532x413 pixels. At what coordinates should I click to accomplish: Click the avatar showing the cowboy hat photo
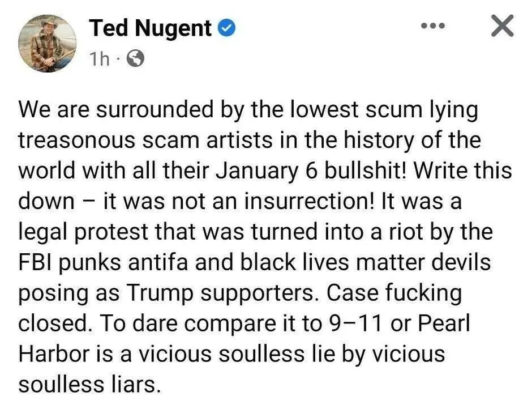pos(48,43)
